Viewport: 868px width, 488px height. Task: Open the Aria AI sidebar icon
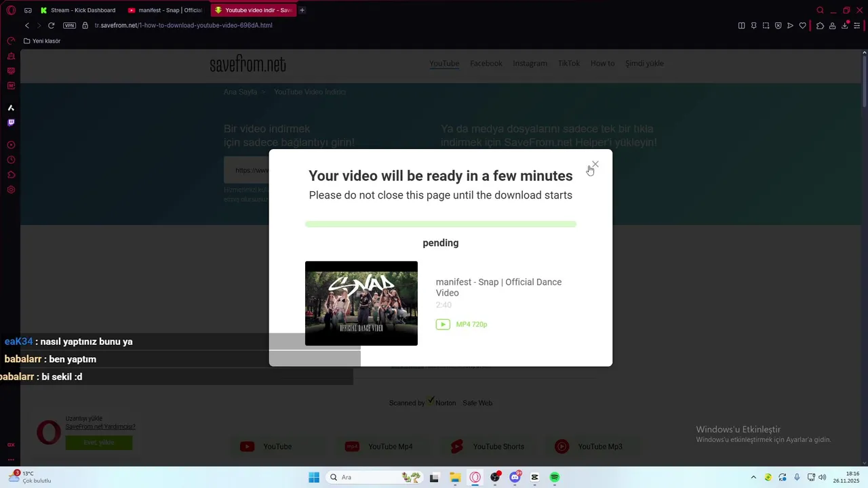pos(11,108)
